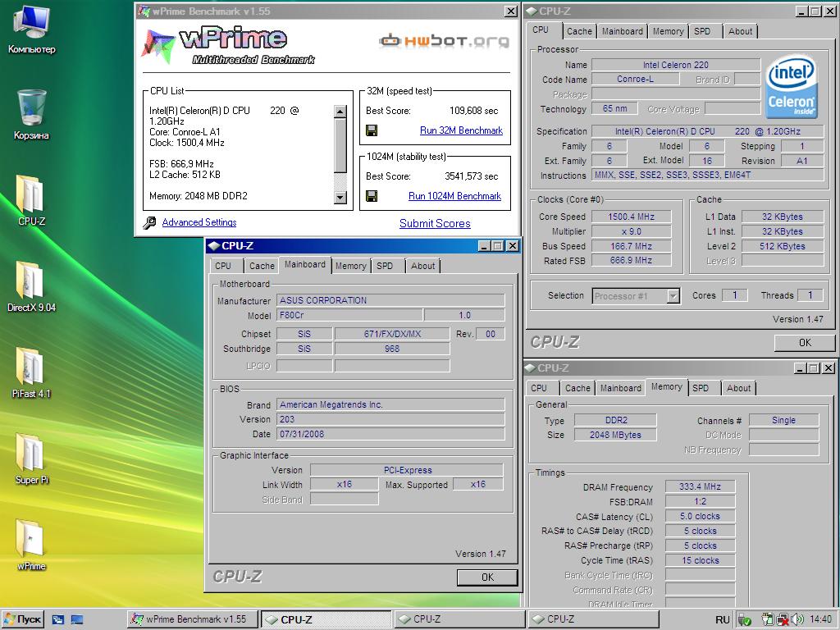Click the Name field showing Intel Celeron 220
840x630 pixels.
[x=676, y=65]
